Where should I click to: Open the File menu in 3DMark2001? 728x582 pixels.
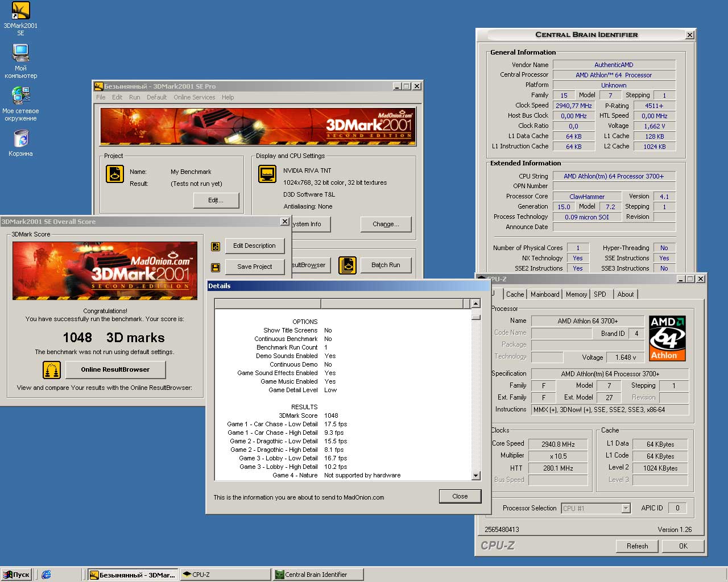[x=101, y=97]
